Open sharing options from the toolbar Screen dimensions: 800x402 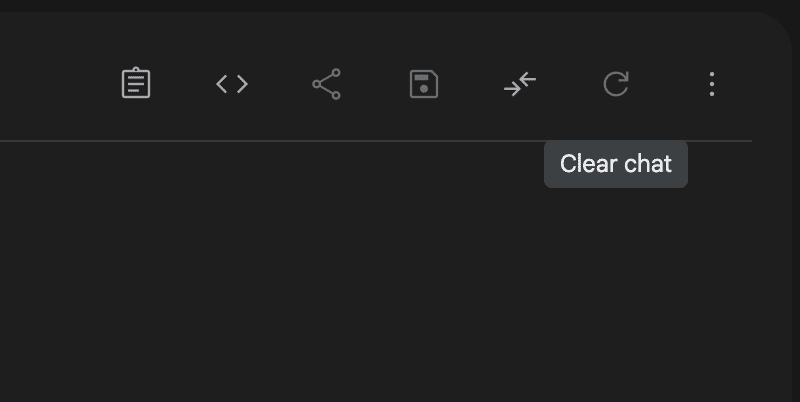click(x=327, y=84)
